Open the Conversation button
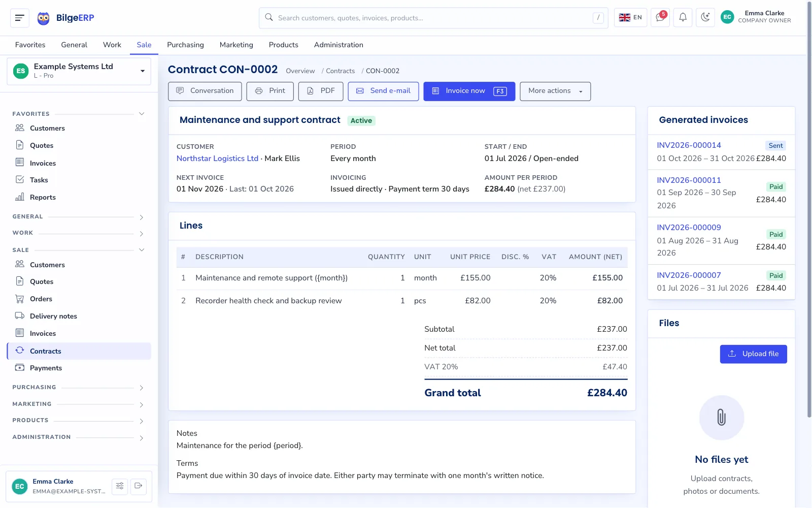The image size is (812, 508). [205, 91]
